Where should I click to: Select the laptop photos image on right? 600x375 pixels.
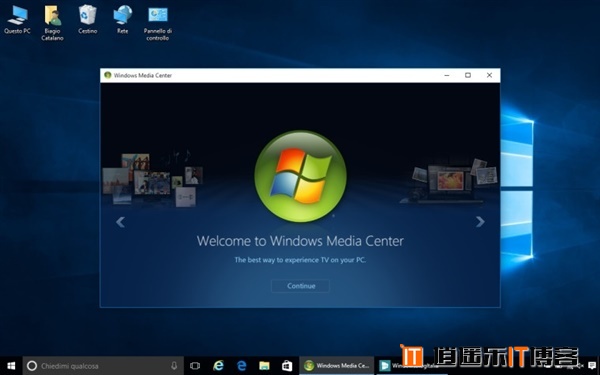(448, 181)
